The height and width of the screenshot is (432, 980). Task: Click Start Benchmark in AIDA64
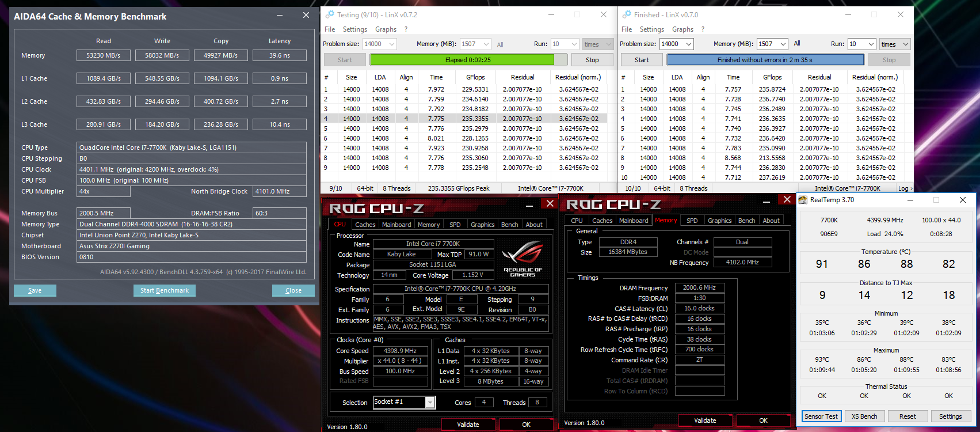click(x=165, y=290)
